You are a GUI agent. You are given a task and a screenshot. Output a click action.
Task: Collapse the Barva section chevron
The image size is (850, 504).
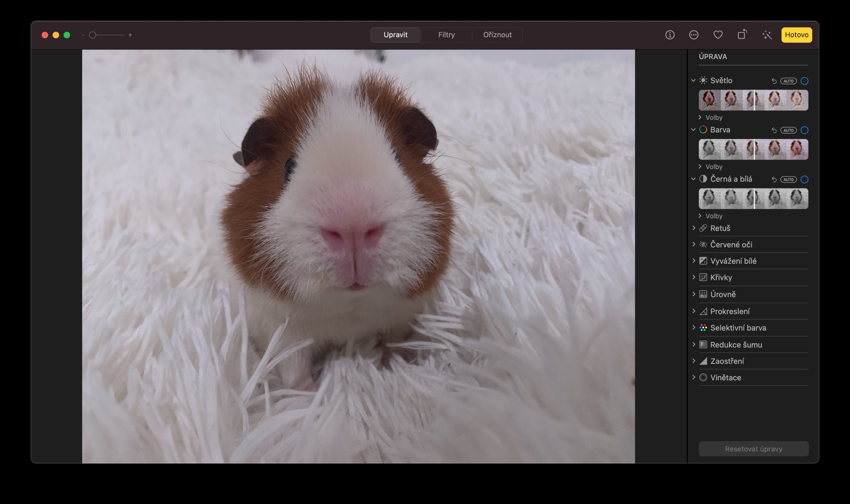coord(694,130)
